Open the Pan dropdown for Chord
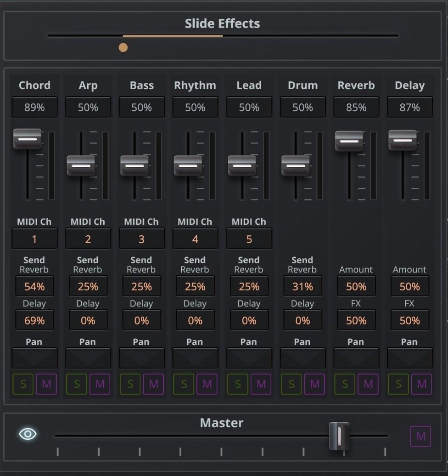This screenshot has width=448, height=476. [x=34, y=358]
